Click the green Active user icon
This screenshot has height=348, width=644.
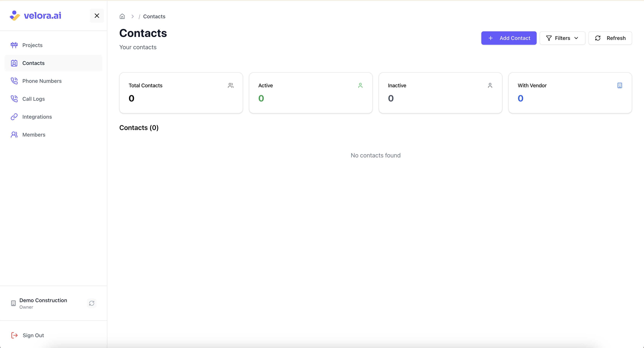360,86
